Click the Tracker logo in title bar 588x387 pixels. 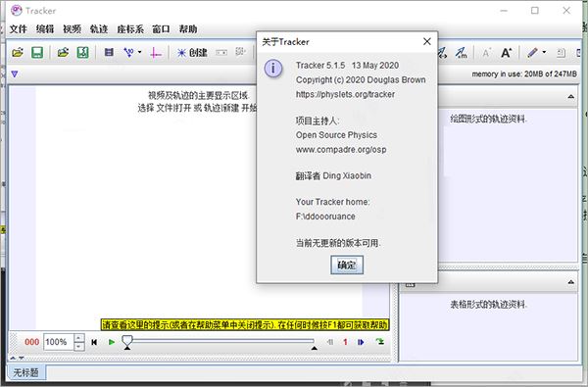tap(17, 11)
